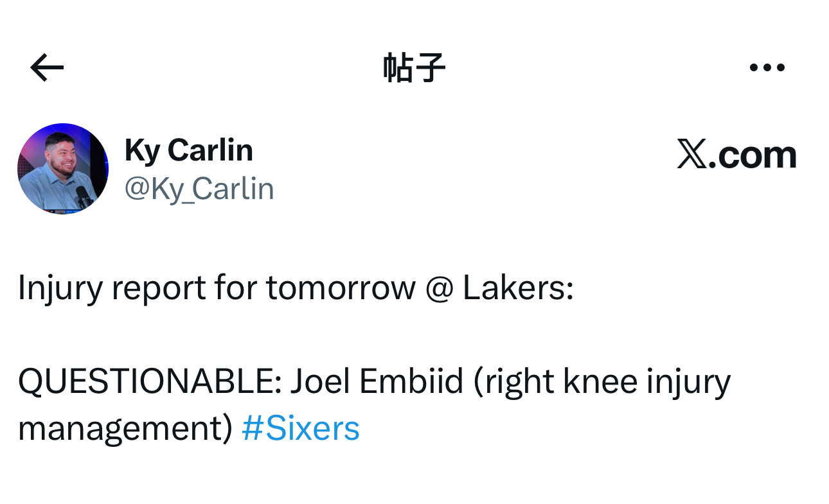Click the ".com" watermark text
This screenshot has height=504, width=829.
(x=752, y=155)
